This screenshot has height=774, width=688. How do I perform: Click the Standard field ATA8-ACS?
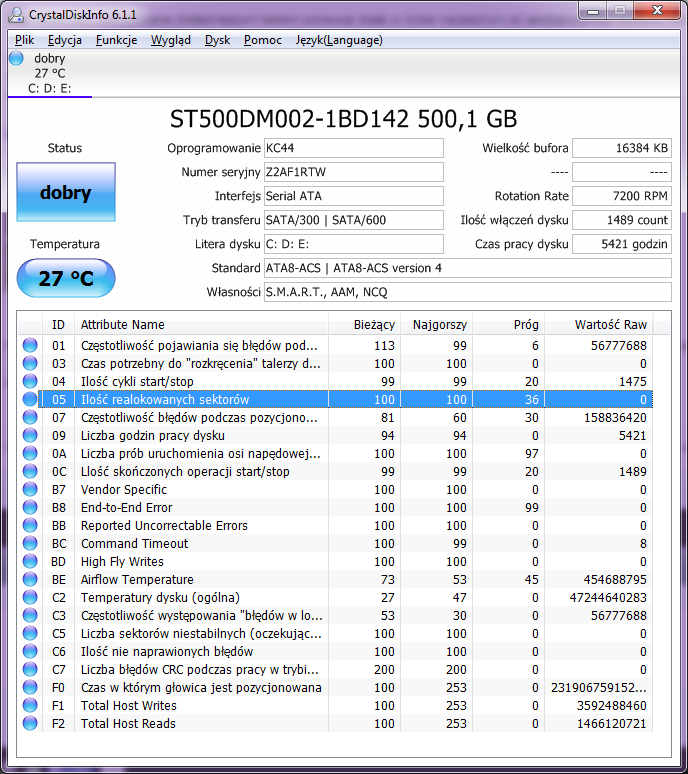468,268
